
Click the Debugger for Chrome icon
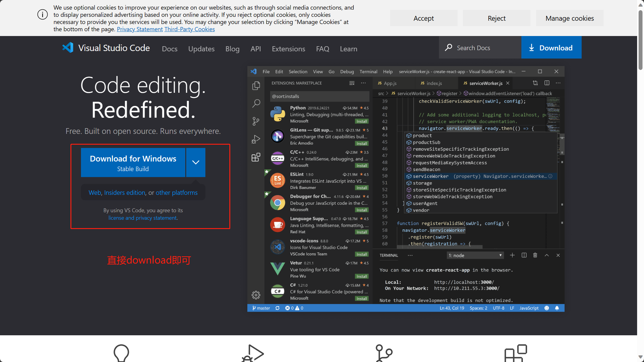tap(278, 203)
